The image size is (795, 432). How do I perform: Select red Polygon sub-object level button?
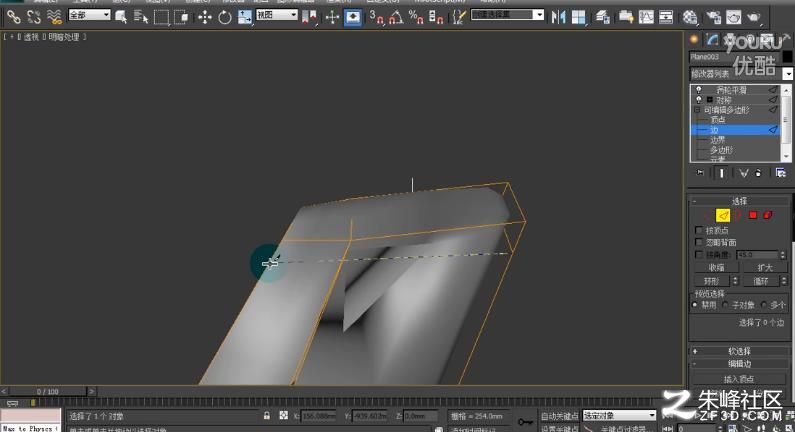point(753,215)
